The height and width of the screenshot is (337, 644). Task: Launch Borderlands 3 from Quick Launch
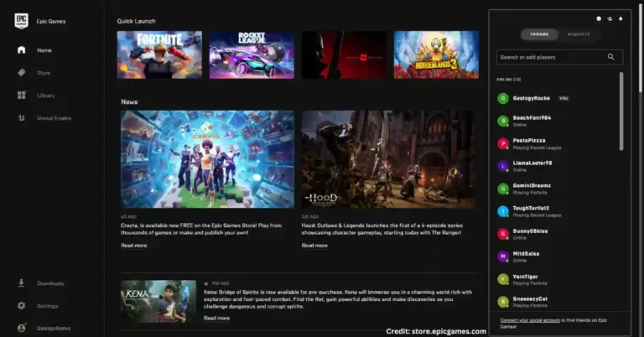pos(436,54)
